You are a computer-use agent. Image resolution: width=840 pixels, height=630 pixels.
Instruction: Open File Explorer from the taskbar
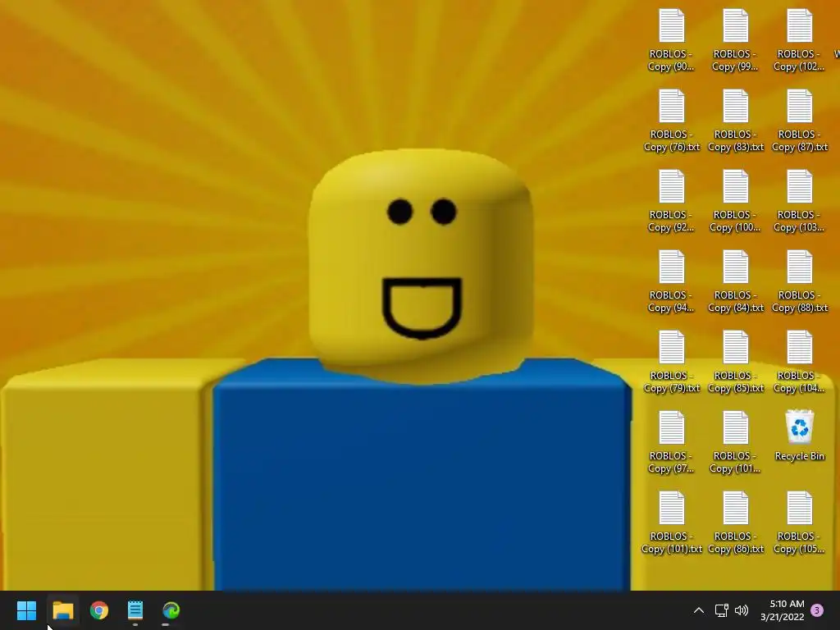tap(62, 610)
